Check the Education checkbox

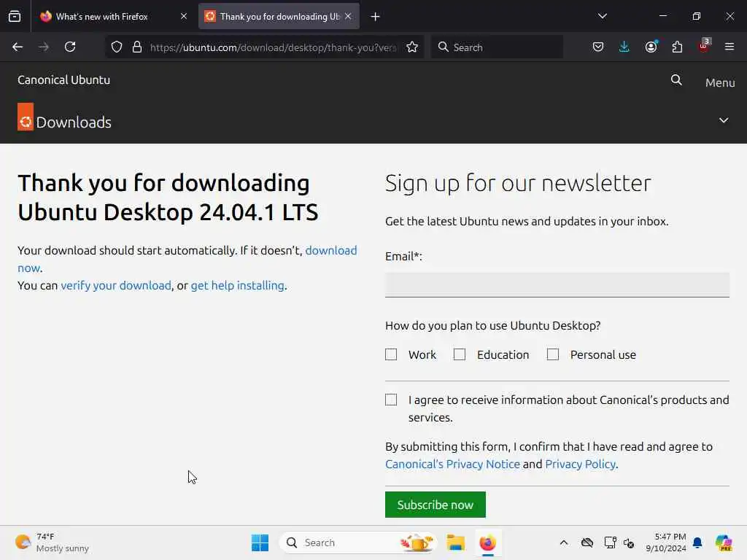pos(460,354)
